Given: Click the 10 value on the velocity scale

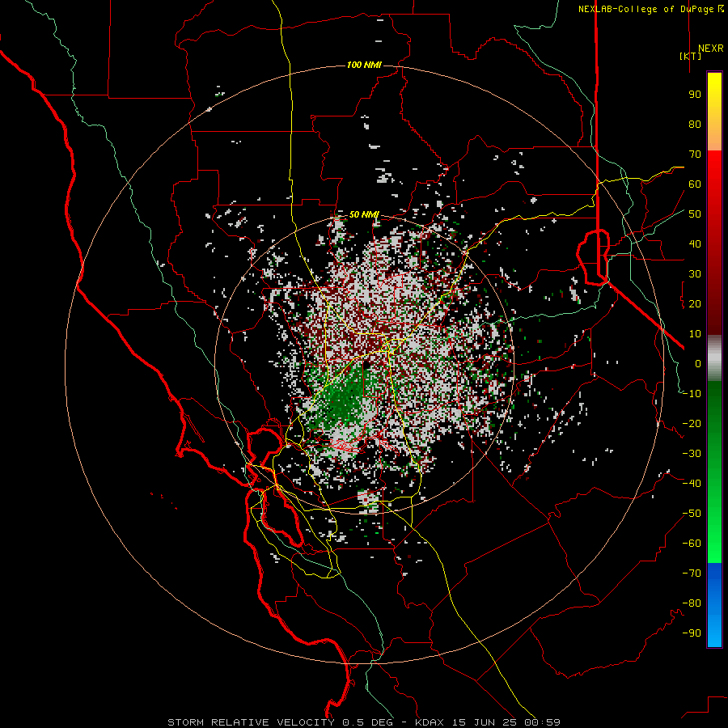Looking at the screenshot, I should coord(695,334).
